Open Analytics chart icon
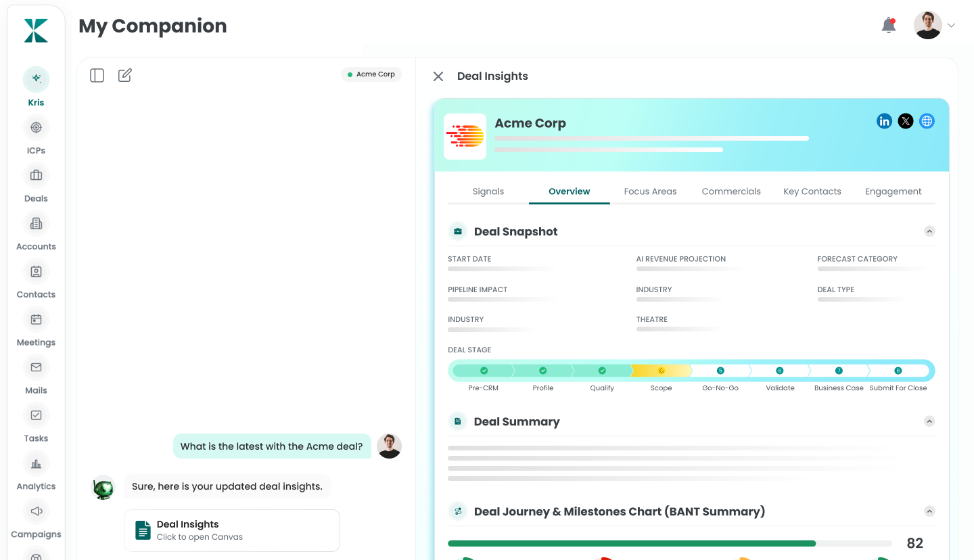The width and height of the screenshot is (974, 560). 36,463
